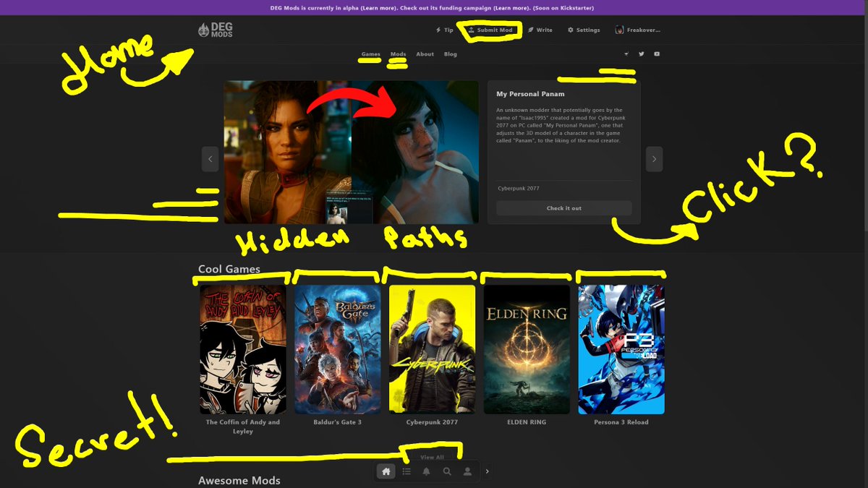Open the Blog page
Viewport: 868px width, 488px height.
(450, 54)
